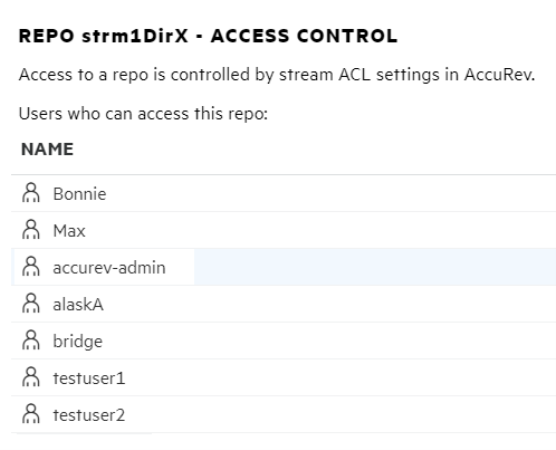This screenshot has height=450, width=556.
Task: Click the user icon beside testuser1
Action: (x=31, y=377)
